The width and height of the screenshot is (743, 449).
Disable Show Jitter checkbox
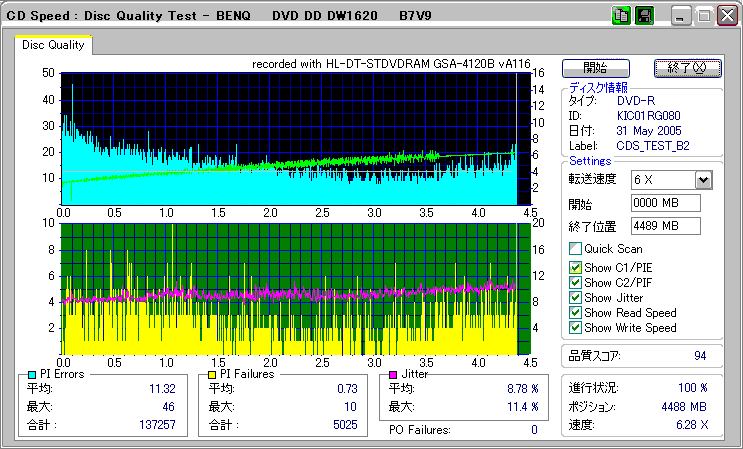point(575,297)
